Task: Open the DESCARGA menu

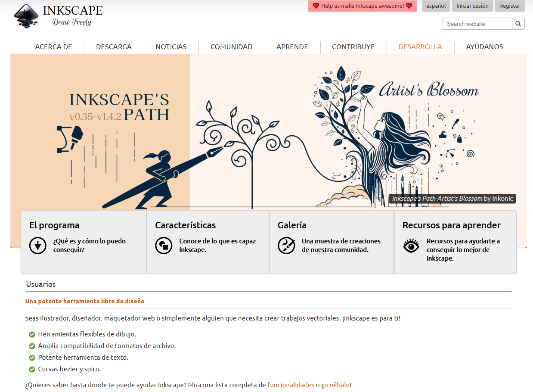Action: point(114,47)
